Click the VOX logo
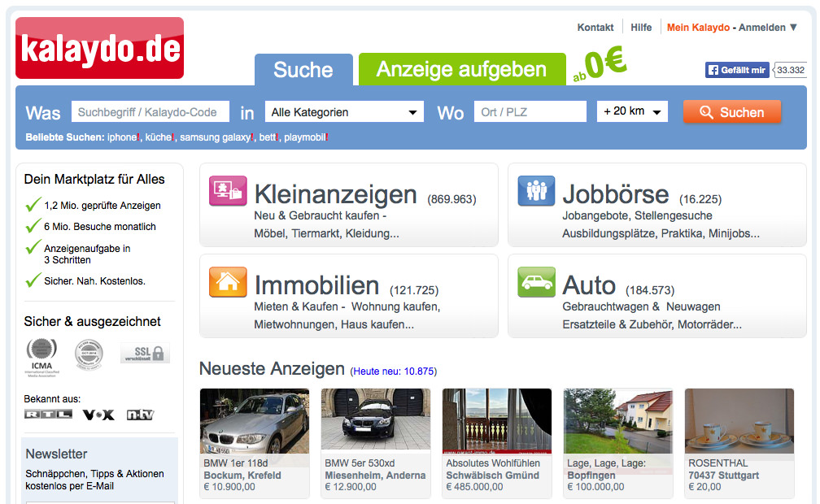820x504 pixels. click(98, 415)
